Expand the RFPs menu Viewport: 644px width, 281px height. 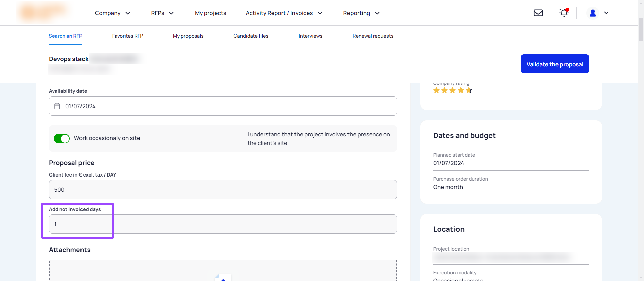pos(162,13)
